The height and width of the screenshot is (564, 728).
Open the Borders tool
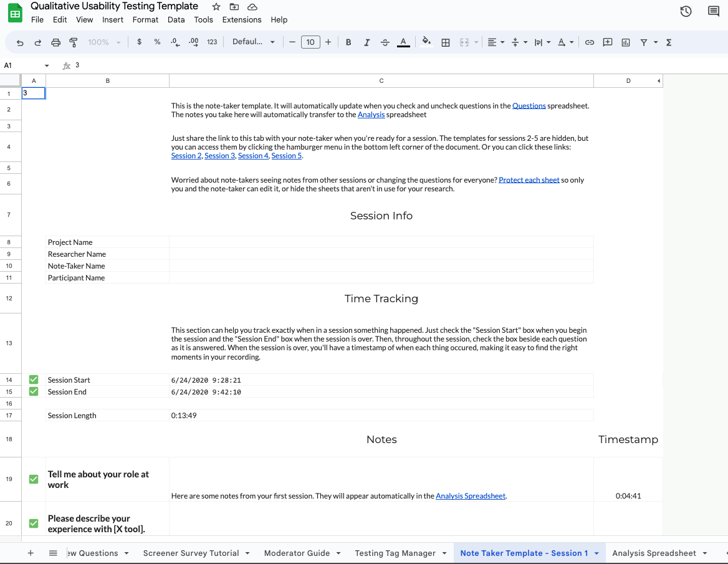(445, 42)
